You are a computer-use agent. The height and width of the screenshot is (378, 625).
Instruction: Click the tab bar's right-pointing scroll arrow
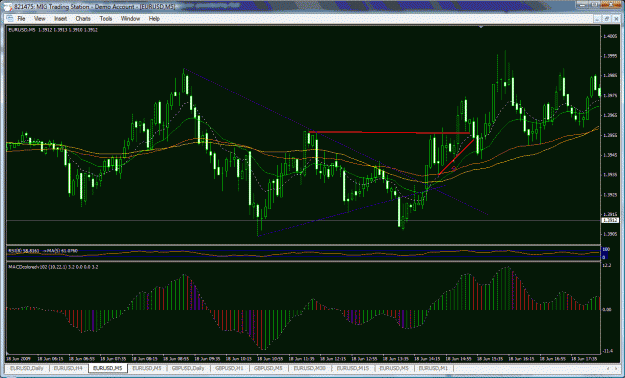pyautogui.click(x=616, y=368)
